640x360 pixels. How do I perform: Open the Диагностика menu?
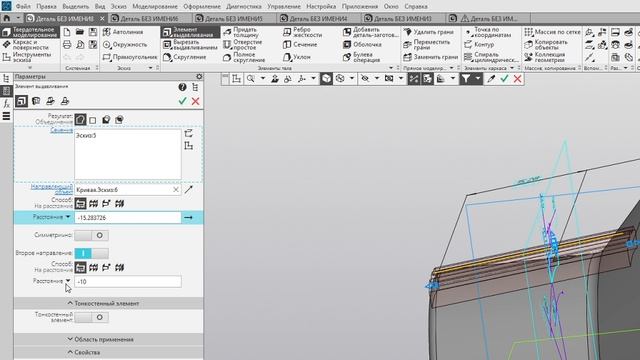tap(244, 7)
